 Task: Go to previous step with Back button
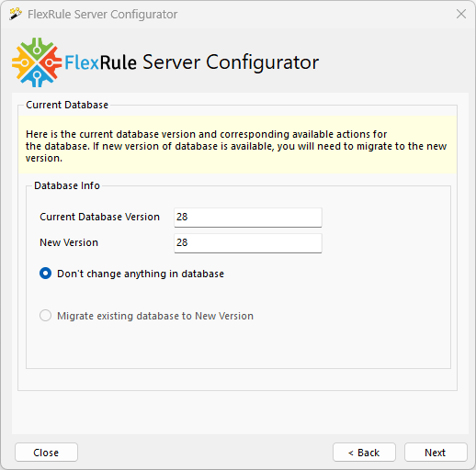tap(364, 453)
